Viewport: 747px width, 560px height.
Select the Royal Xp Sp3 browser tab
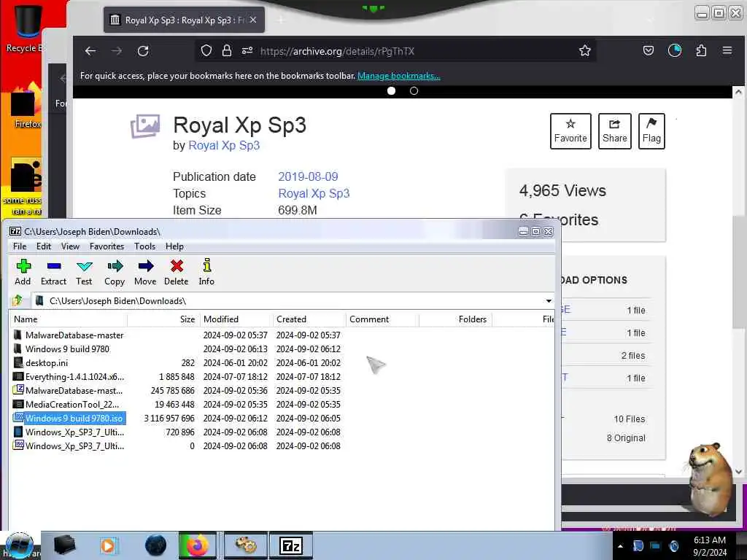[x=184, y=20]
